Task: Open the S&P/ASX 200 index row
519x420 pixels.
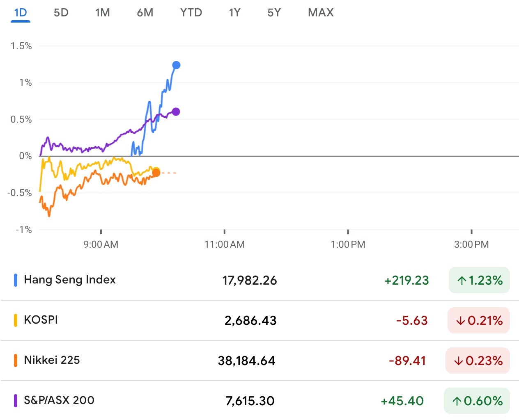Action: [259, 400]
